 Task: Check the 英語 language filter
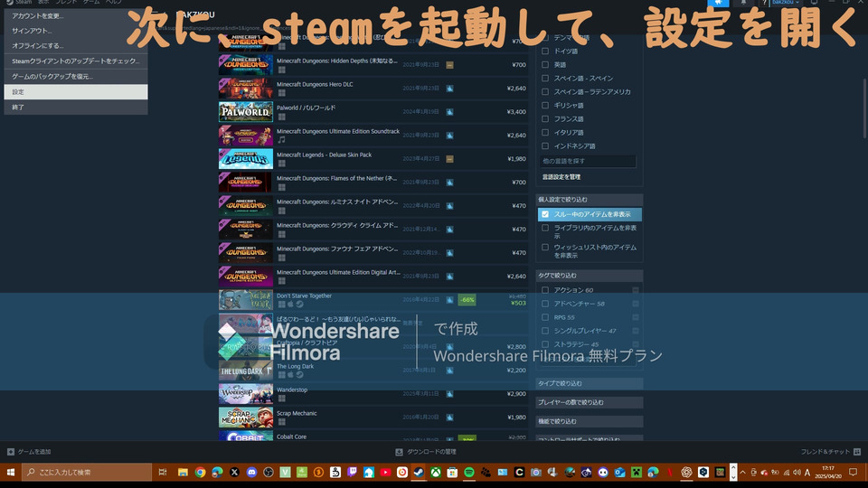(545, 65)
